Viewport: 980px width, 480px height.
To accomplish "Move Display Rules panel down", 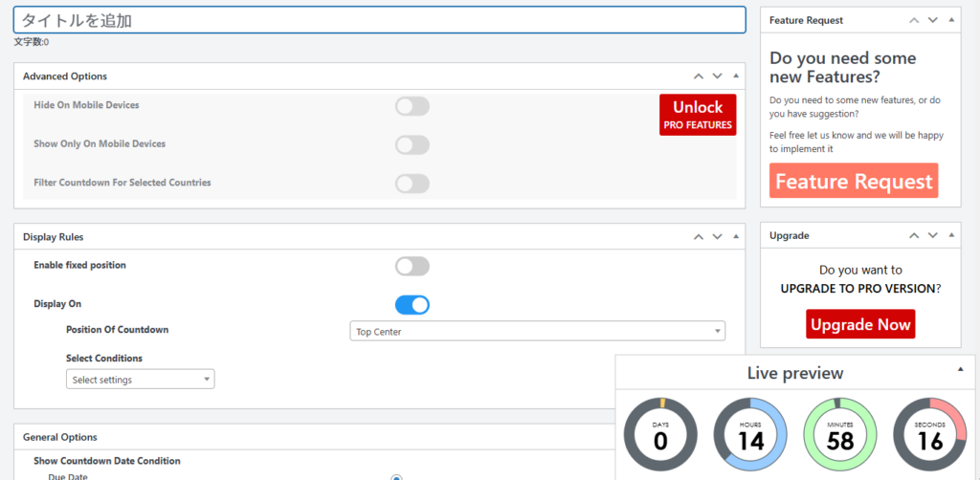I will point(717,236).
